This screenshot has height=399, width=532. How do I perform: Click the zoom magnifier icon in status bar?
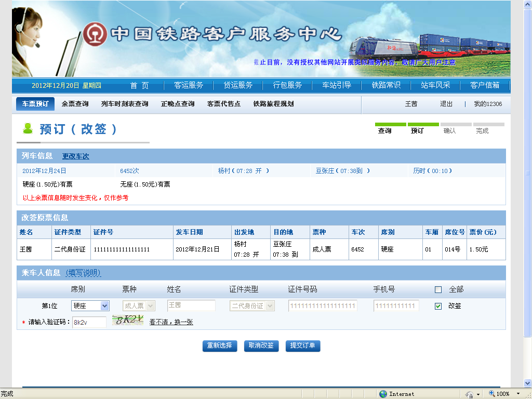(491, 394)
